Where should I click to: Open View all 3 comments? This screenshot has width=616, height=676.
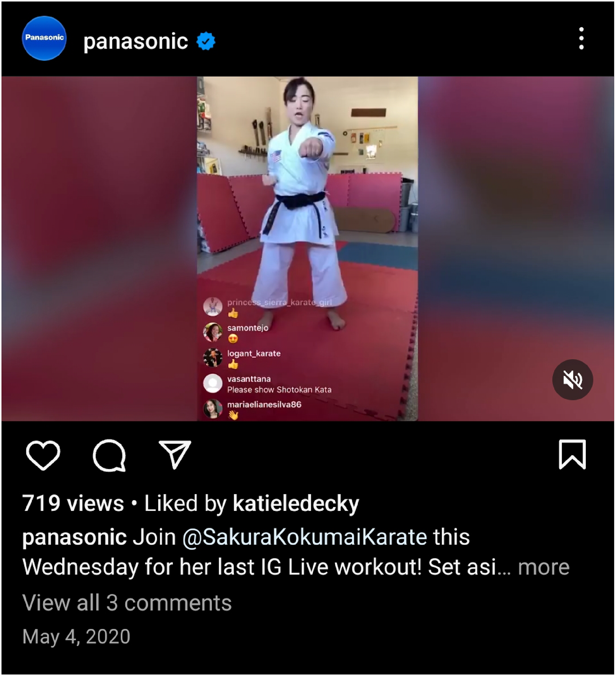point(127,602)
